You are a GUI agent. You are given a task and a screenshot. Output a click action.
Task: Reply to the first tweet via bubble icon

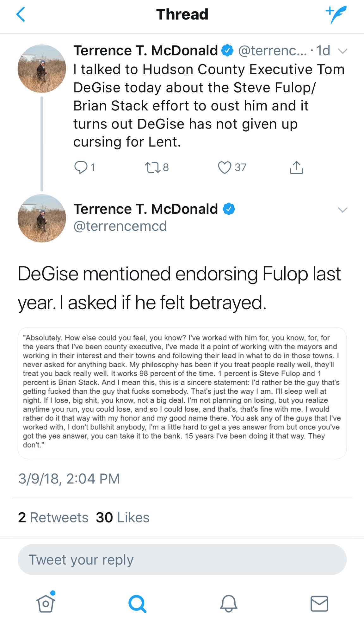click(x=81, y=167)
